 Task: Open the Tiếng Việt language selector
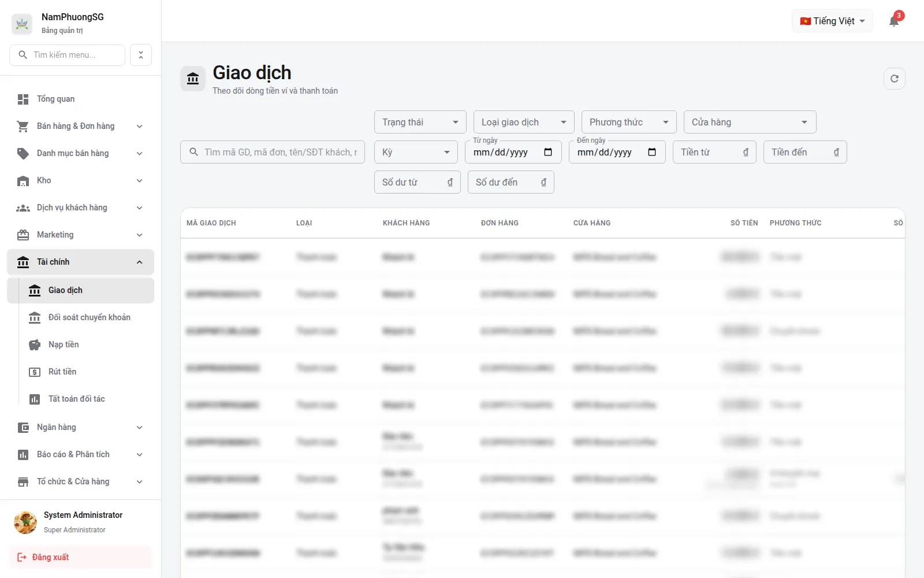pos(832,21)
